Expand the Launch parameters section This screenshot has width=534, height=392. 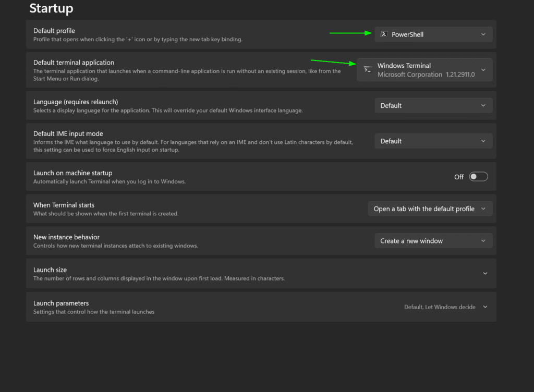(261, 307)
